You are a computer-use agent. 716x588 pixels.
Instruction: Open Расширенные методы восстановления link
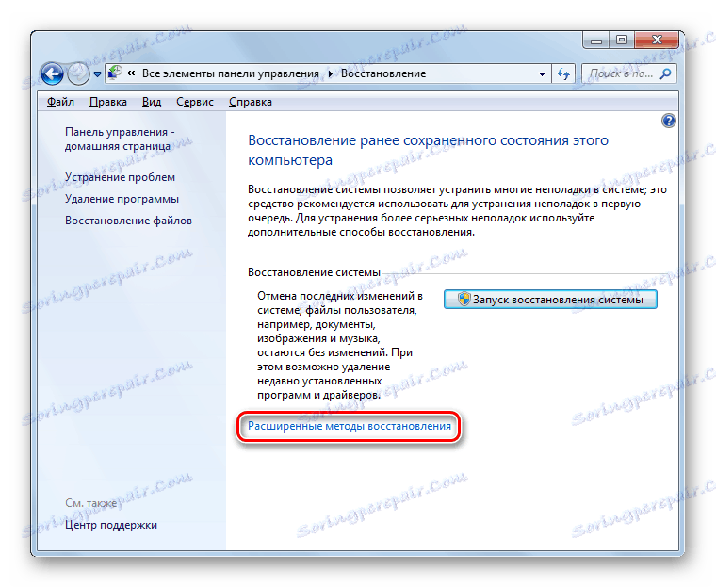point(350,426)
